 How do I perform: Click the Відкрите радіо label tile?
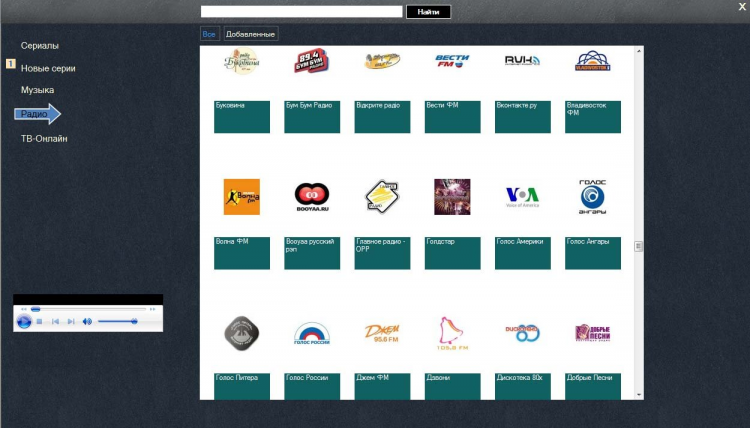click(382, 117)
